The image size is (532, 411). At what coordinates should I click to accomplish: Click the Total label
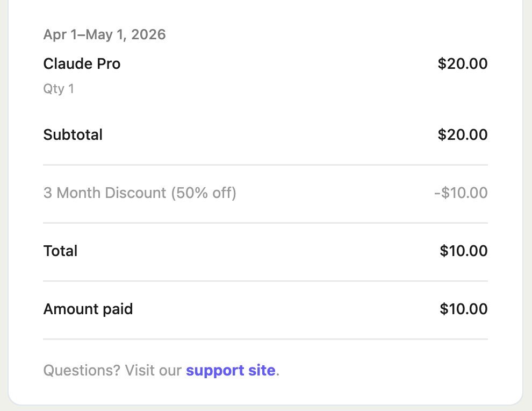tap(60, 251)
